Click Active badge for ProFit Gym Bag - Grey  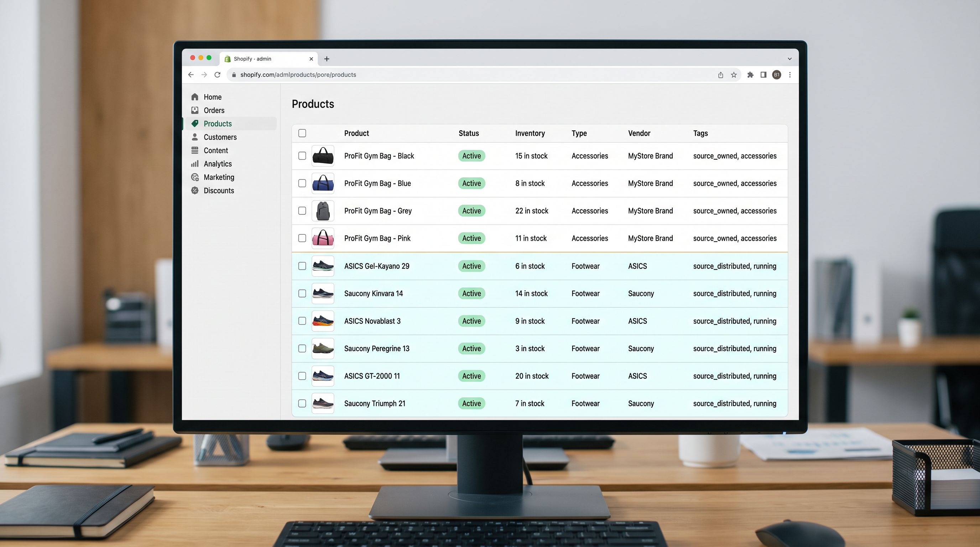pyautogui.click(x=471, y=211)
